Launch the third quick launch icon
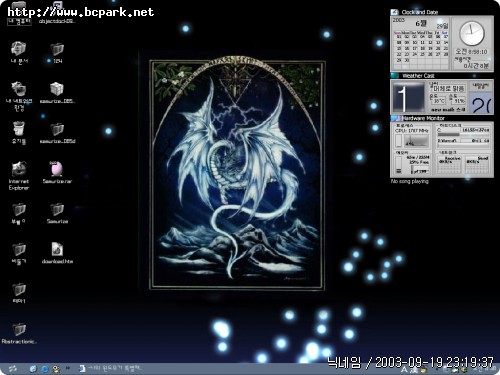Image resolution: width=500 pixels, height=375 pixels. [56, 369]
